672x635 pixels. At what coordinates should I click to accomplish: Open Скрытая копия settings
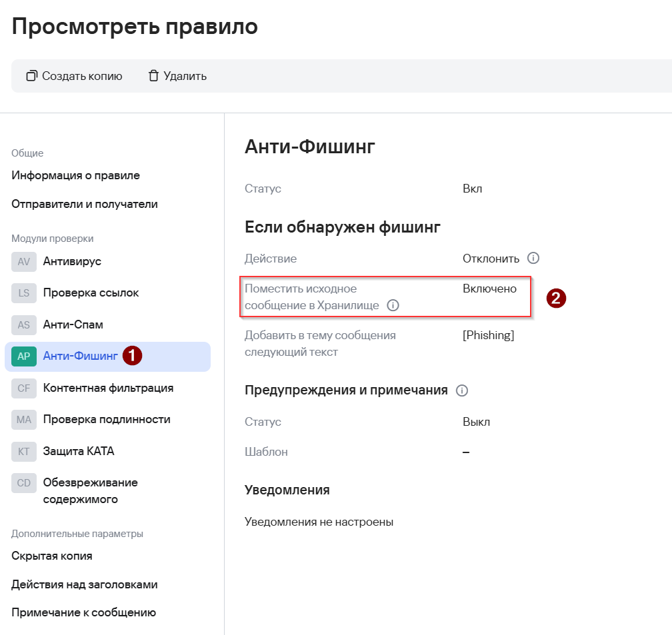coord(52,556)
